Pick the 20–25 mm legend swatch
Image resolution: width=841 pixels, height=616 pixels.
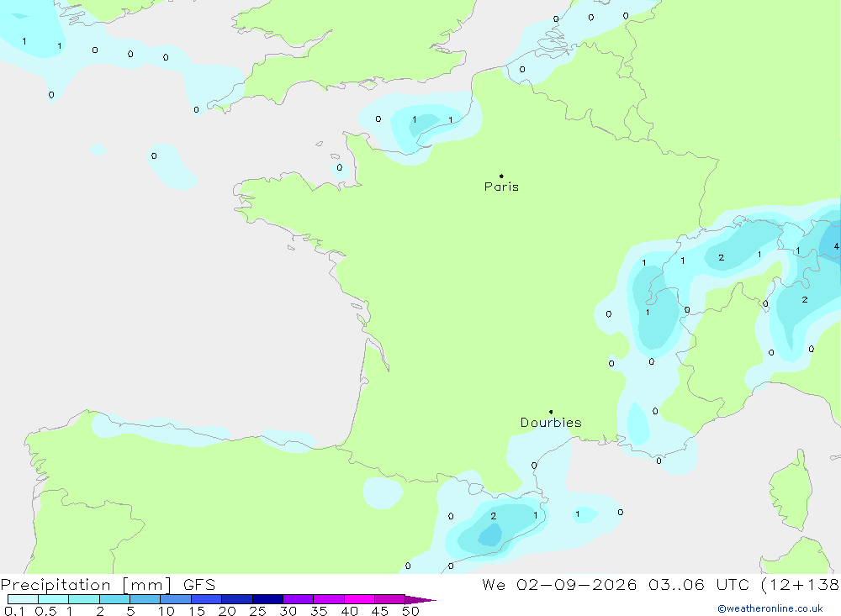(x=237, y=599)
